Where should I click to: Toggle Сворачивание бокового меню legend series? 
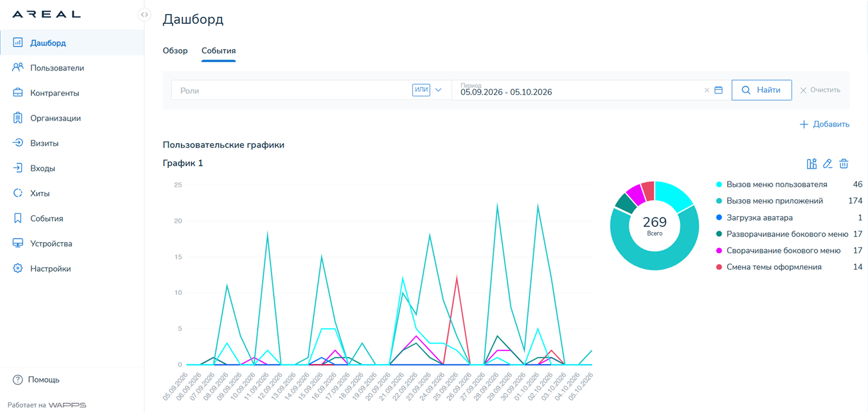[778, 251]
